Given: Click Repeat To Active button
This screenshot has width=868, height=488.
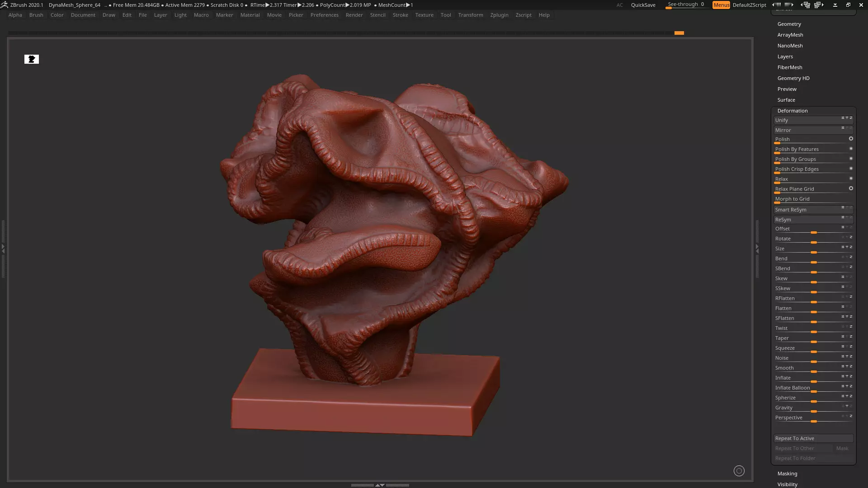Looking at the screenshot, I should point(813,438).
